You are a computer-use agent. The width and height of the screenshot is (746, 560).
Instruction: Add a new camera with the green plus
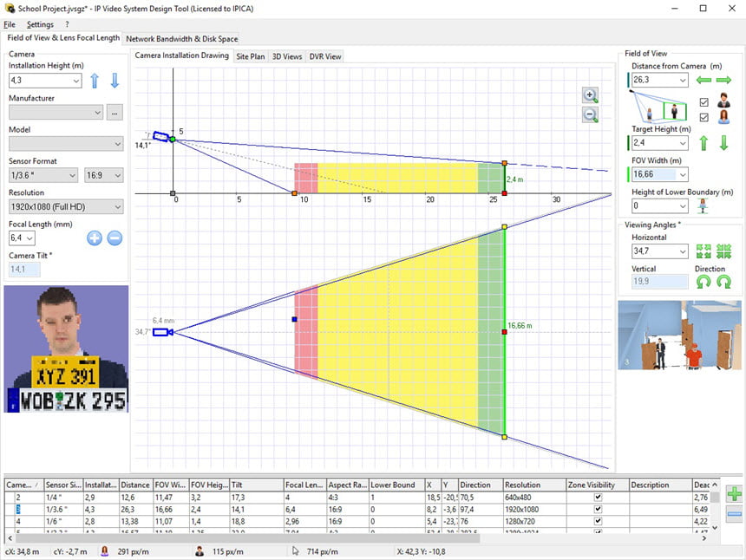734,494
